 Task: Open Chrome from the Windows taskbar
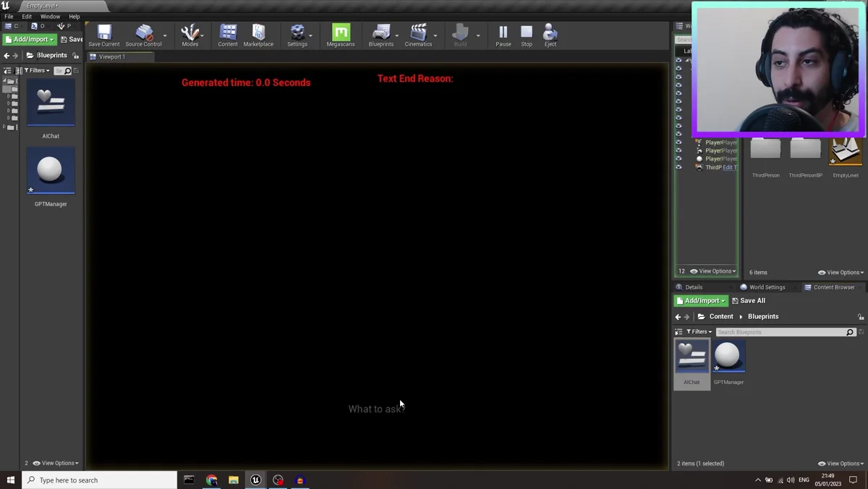[211, 480]
